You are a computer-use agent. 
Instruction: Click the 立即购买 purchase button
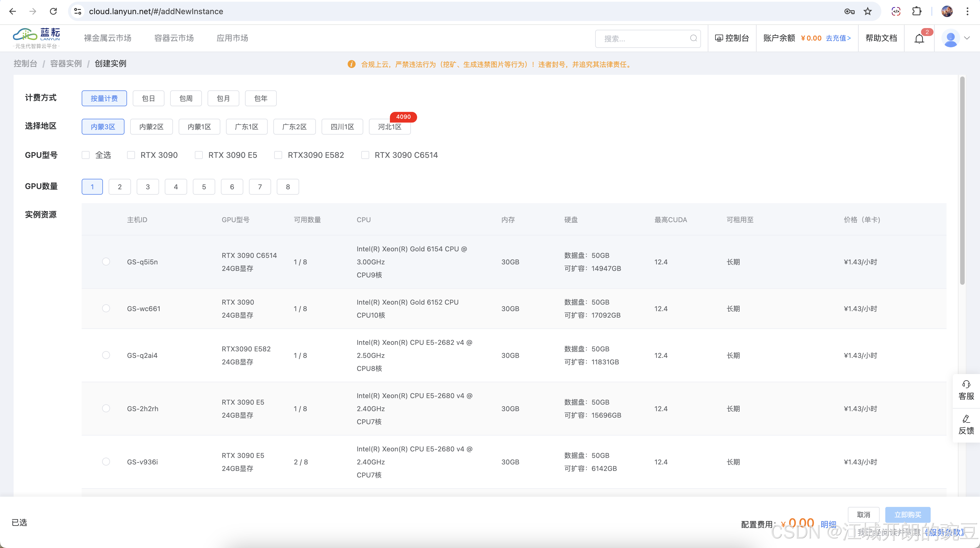pyautogui.click(x=908, y=515)
